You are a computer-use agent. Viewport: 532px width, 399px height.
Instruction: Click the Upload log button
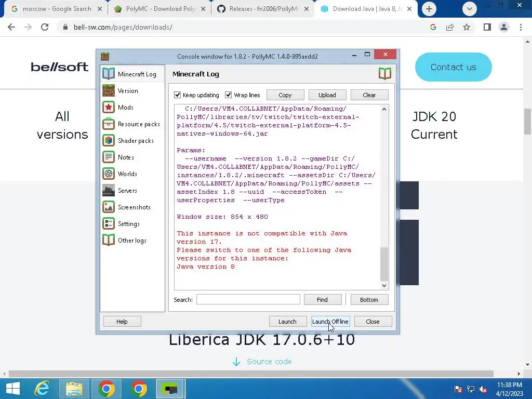(327, 95)
